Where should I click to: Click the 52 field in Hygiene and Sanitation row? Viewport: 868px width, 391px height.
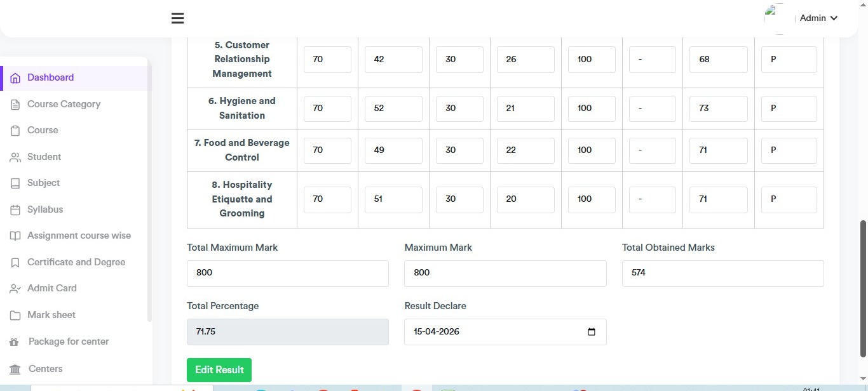point(393,109)
